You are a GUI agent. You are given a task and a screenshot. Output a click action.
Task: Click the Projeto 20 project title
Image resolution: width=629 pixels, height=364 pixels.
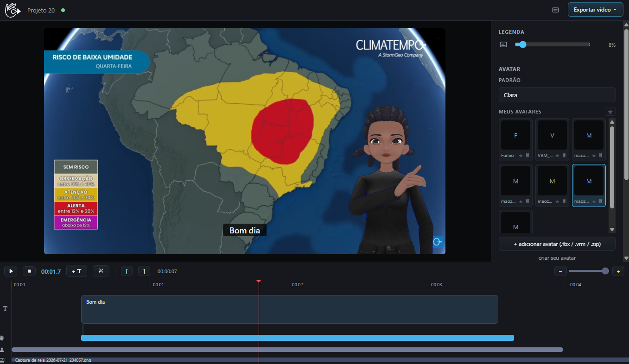(x=41, y=10)
